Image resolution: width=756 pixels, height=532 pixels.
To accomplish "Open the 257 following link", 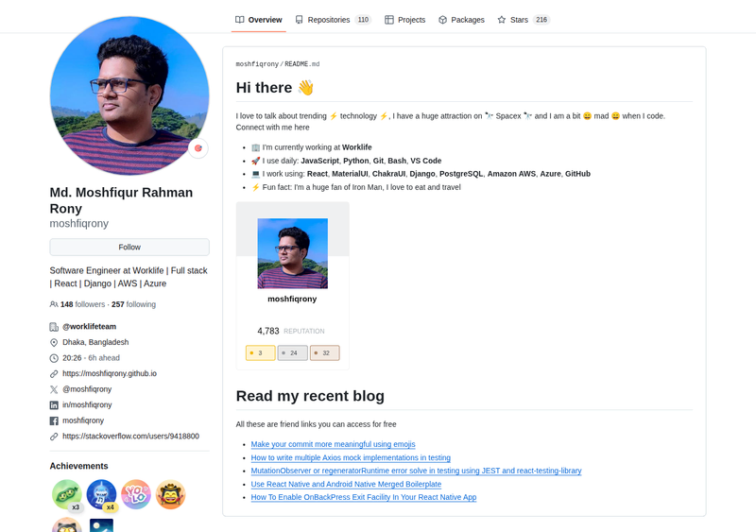I will click(133, 304).
